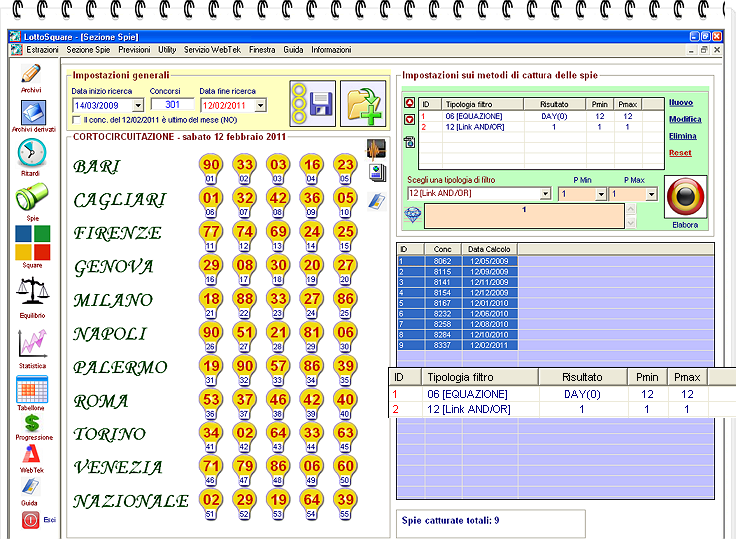Screen dimensions: 736x539
Task: Select result row dated 12/06/2010
Action: click(458, 314)
